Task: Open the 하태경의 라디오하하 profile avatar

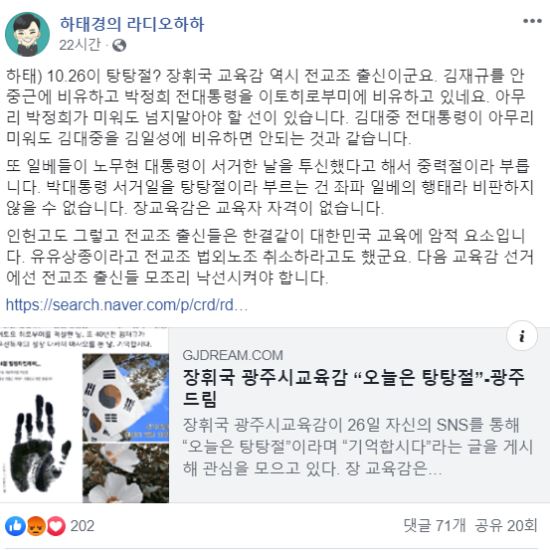Action: click(x=27, y=34)
